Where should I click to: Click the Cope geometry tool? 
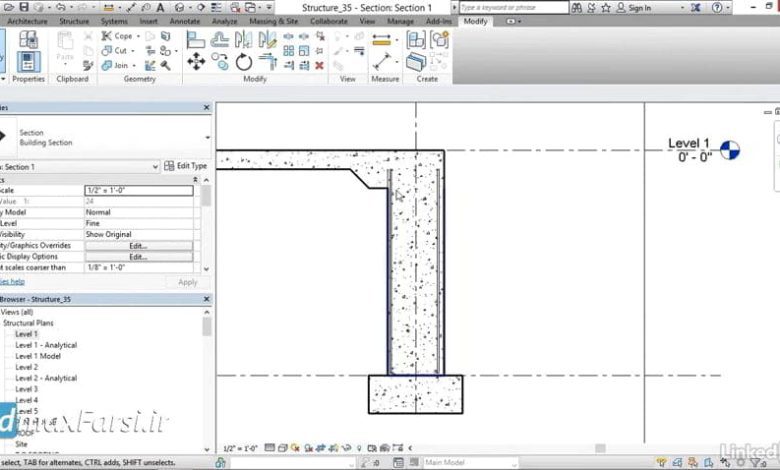coord(117,36)
